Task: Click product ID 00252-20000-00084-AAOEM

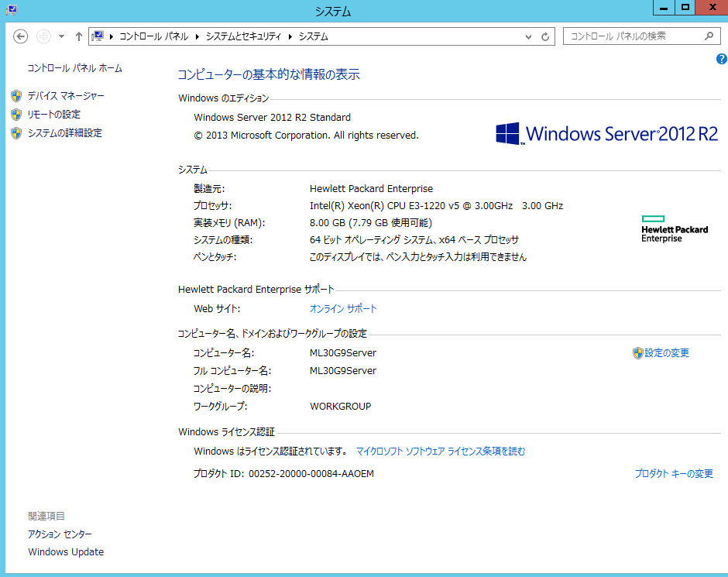Action: point(311,473)
